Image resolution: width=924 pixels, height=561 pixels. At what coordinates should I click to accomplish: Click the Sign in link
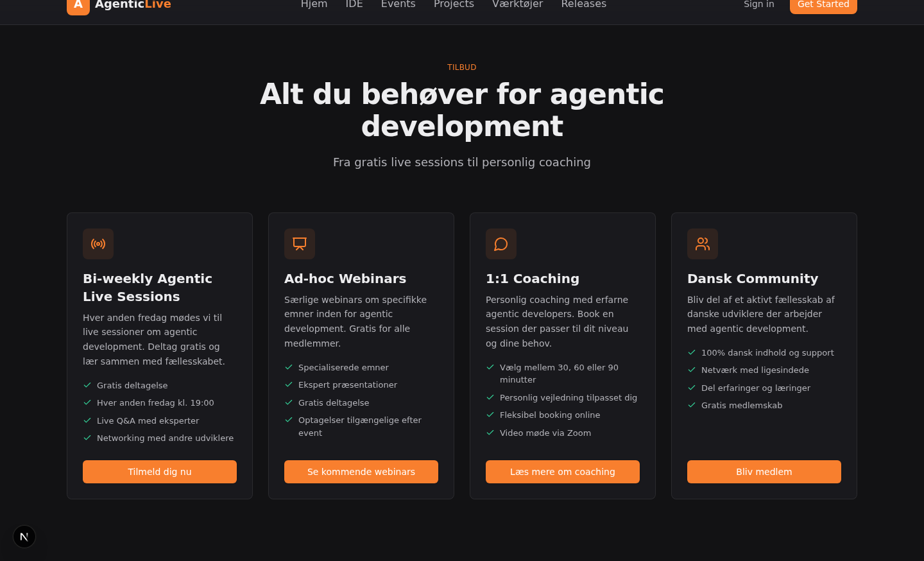758,4
